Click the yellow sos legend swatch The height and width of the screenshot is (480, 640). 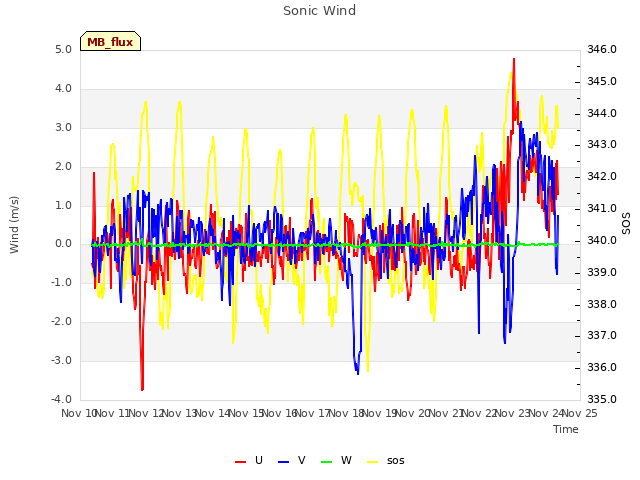point(373,462)
